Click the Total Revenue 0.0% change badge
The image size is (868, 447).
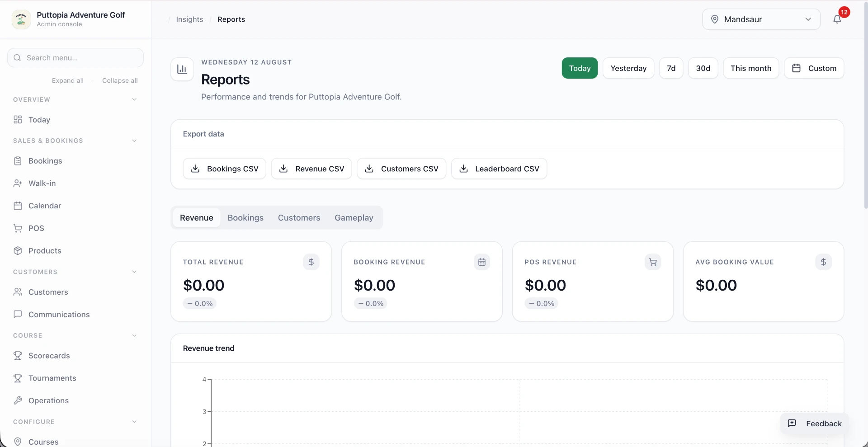tap(199, 304)
